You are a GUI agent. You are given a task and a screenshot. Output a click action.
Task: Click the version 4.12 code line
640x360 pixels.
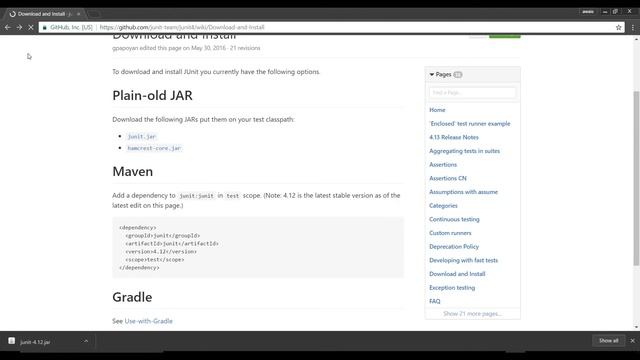pos(161,251)
